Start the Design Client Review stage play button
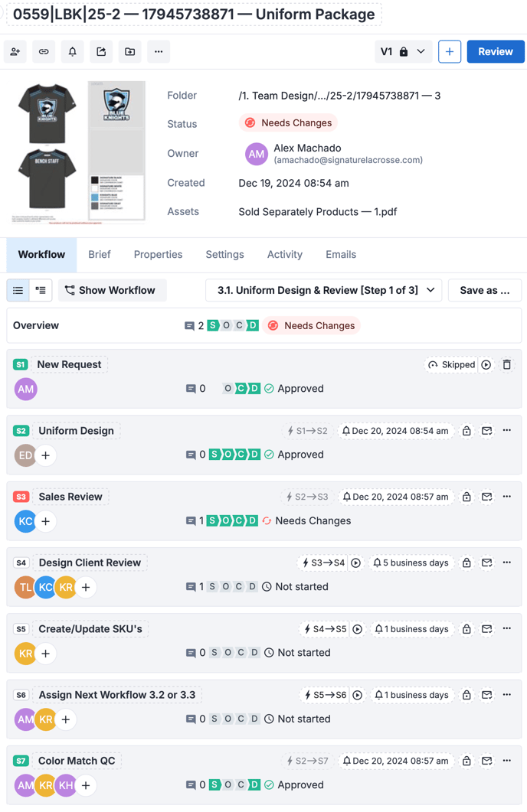 pyautogui.click(x=355, y=563)
